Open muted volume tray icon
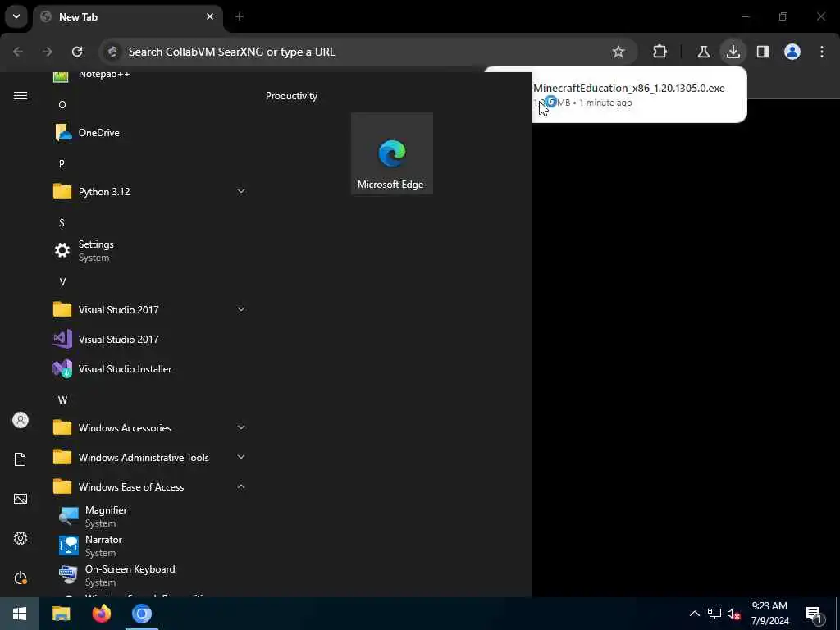 (x=733, y=614)
